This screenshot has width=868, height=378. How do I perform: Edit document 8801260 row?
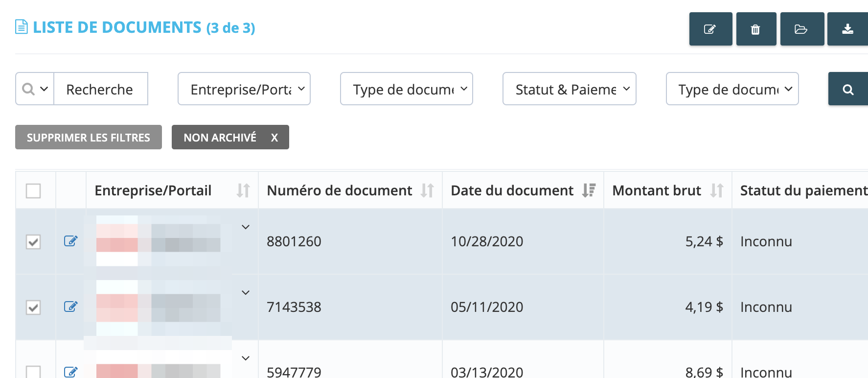point(71,241)
